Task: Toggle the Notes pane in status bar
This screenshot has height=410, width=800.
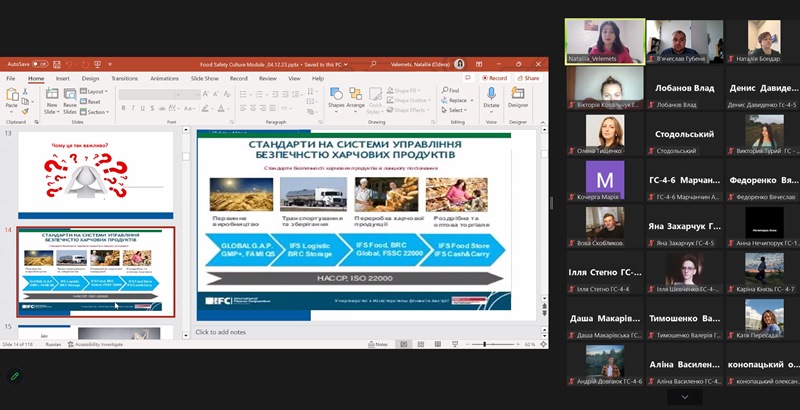Action: (379, 344)
